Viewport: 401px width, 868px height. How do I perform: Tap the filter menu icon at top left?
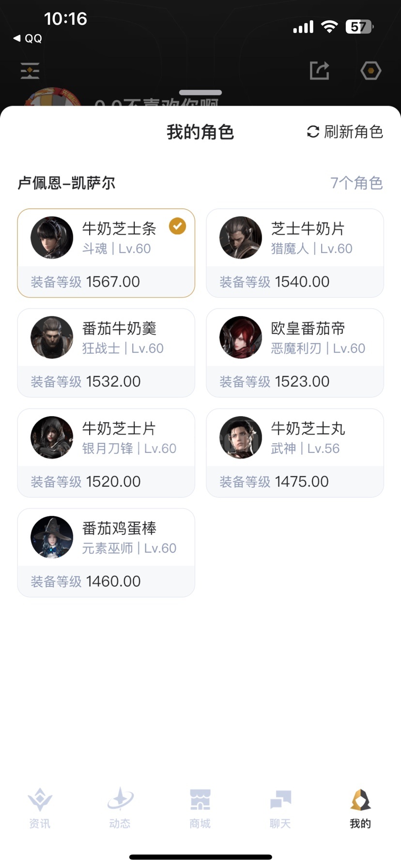[30, 71]
